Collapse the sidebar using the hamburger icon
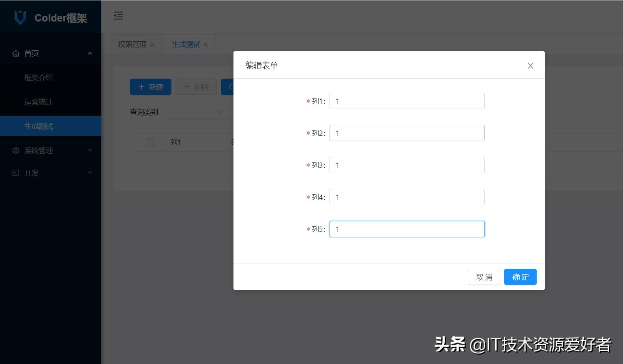623x364 pixels. (x=118, y=16)
